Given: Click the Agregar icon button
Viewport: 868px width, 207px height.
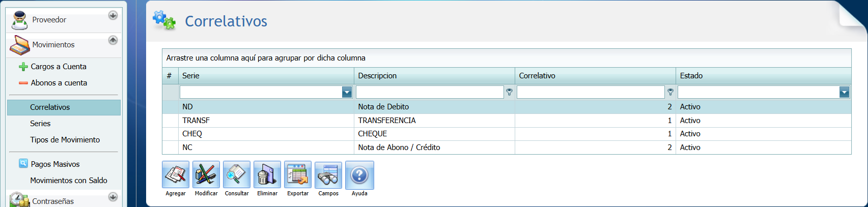Looking at the screenshot, I should pos(176,174).
